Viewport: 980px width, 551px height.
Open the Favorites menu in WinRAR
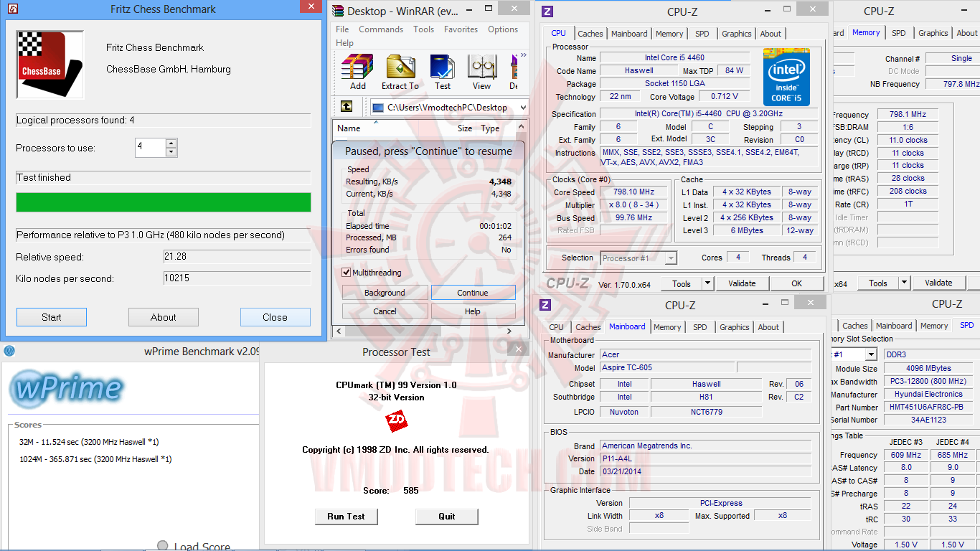coord(461,29)
